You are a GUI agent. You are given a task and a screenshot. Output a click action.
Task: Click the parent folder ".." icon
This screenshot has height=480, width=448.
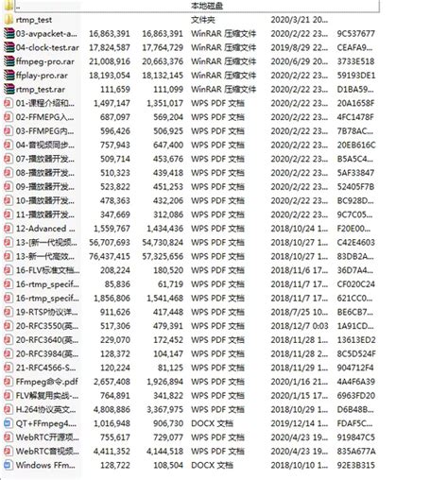click(x=9, y=5)
